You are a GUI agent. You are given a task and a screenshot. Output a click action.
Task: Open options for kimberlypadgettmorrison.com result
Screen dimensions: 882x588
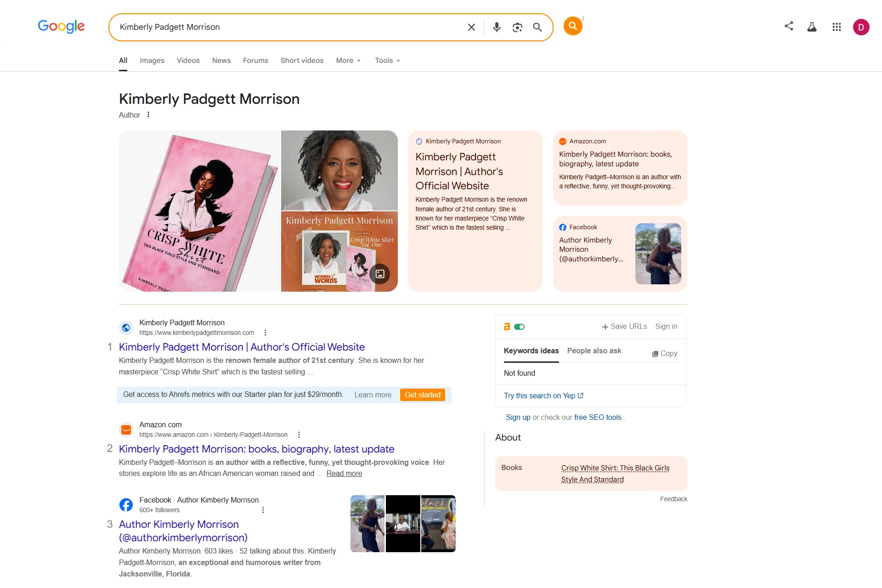[265, 333]
